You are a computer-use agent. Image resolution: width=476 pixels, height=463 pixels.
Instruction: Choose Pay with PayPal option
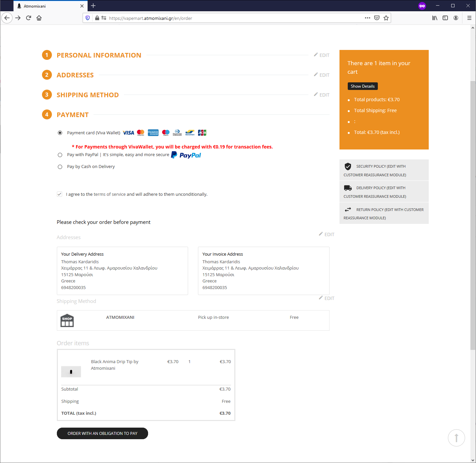click(x=60, y=155)
